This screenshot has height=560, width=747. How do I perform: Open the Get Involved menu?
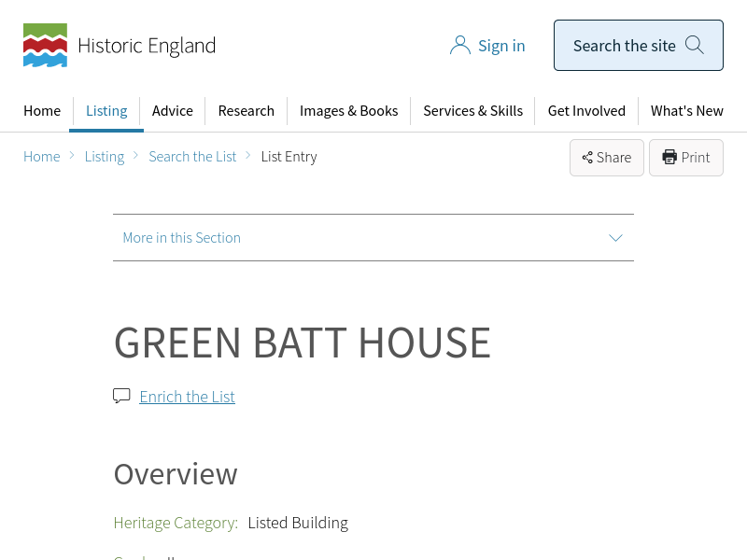[586, 110]
